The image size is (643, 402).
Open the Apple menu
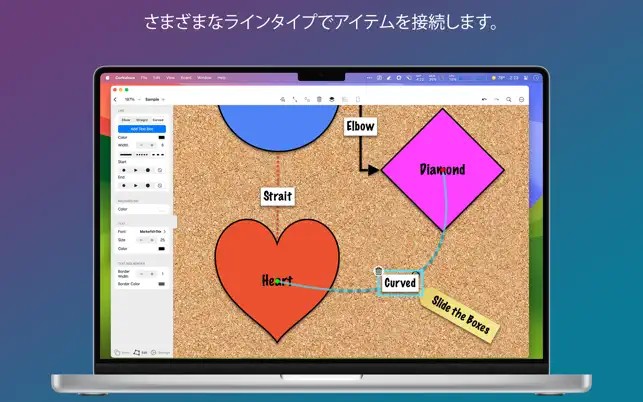pyautogui.click(x=108, y=78)
